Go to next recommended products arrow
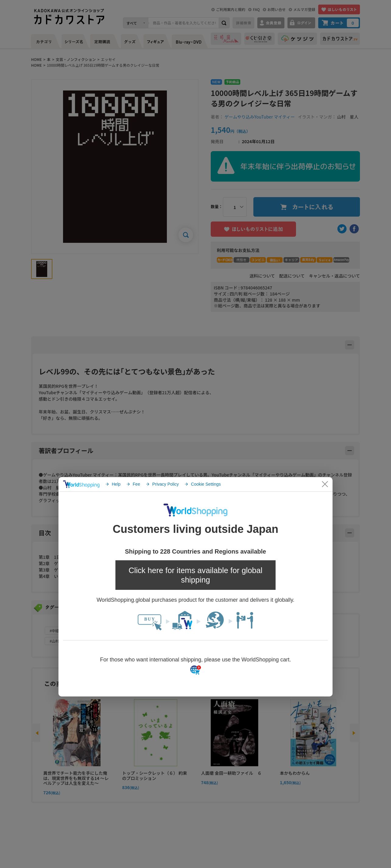Screen dimensions: 391x868 [x=354, y=733]
